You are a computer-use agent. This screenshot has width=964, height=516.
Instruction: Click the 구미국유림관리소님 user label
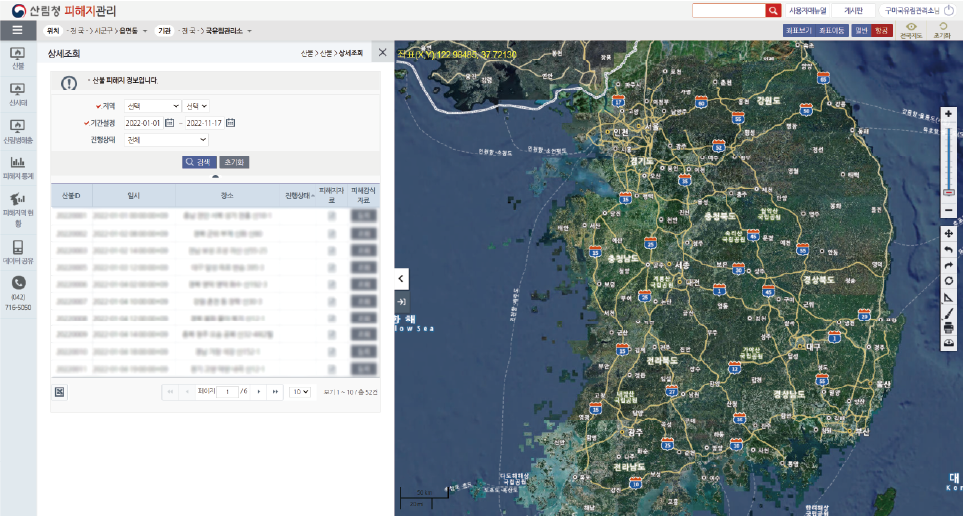pos(912,10)
